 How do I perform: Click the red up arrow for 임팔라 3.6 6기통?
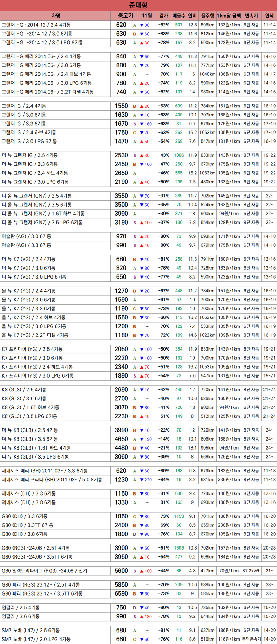(x=142, y=617)
